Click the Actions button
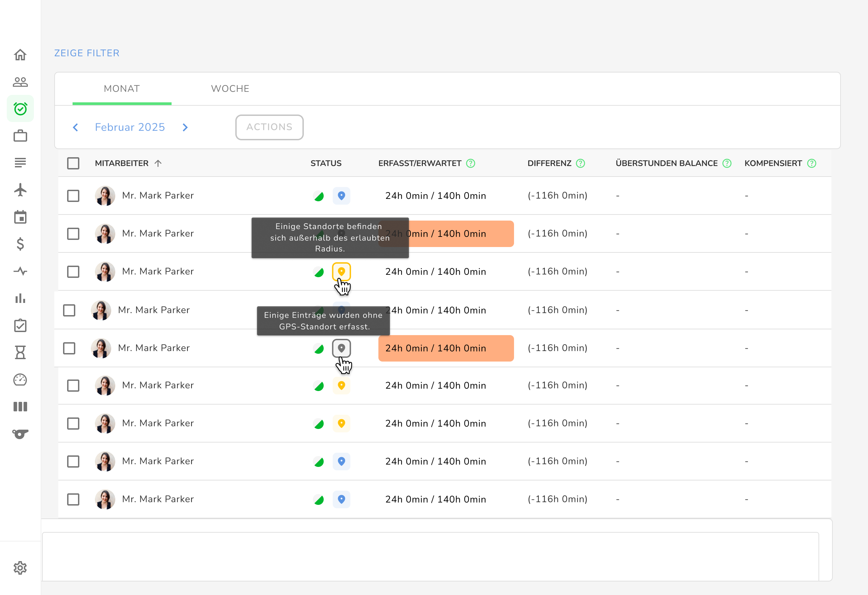 pyautogui.click(x=269, y=127)
